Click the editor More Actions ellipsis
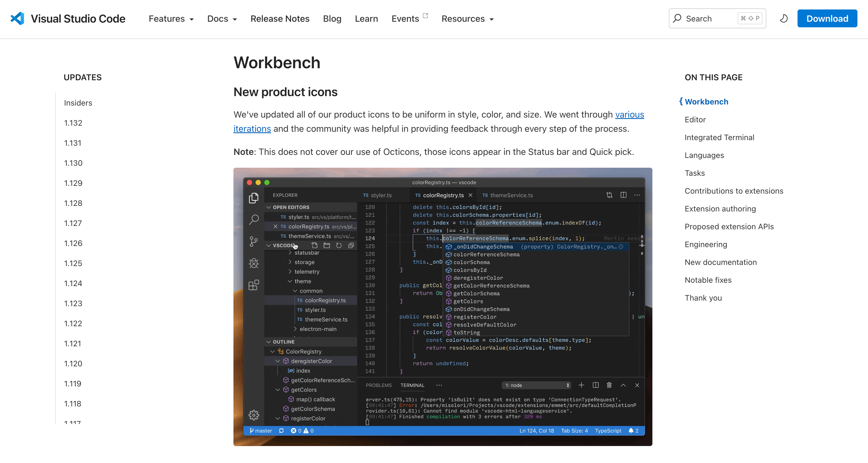Screen dimensions: 868x463 click(637, 195)
